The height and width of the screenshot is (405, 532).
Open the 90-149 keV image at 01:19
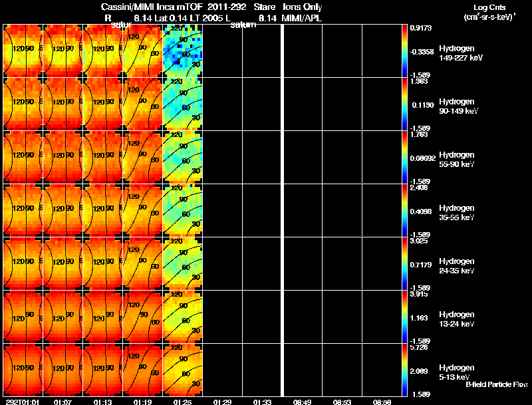[143, 104]
